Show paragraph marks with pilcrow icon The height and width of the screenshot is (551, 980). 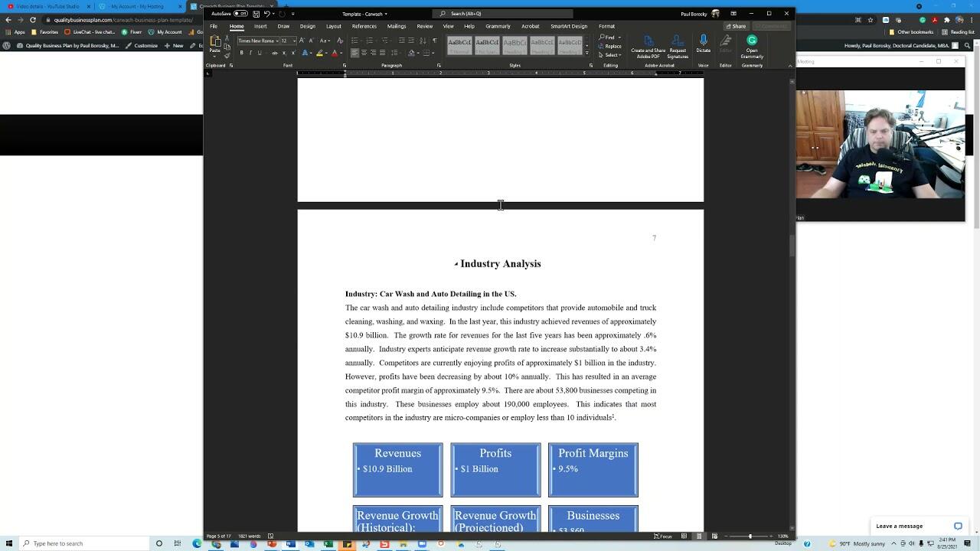(x=434, y=41)
